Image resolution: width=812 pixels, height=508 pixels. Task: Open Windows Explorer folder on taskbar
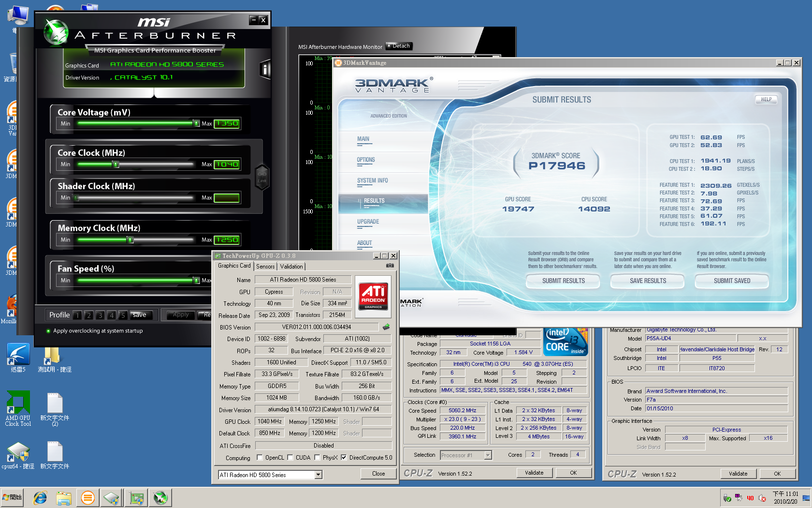click(64, 497)
